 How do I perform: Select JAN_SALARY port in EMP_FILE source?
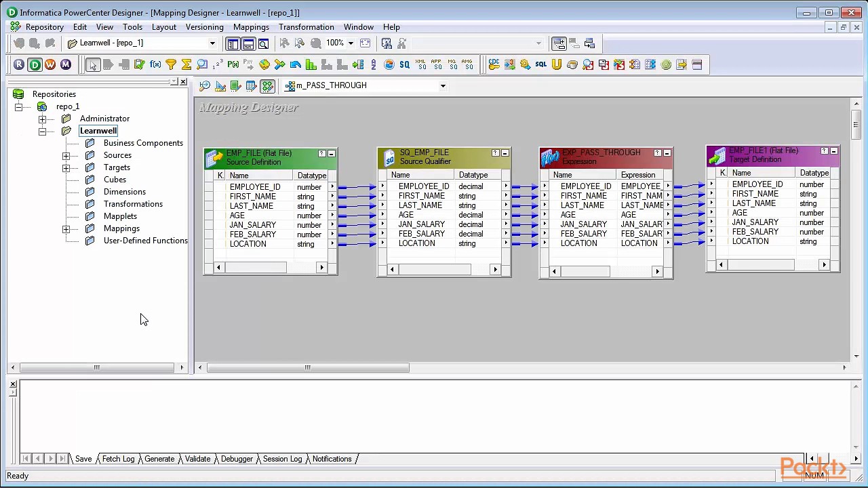click(x=253, y=225)
